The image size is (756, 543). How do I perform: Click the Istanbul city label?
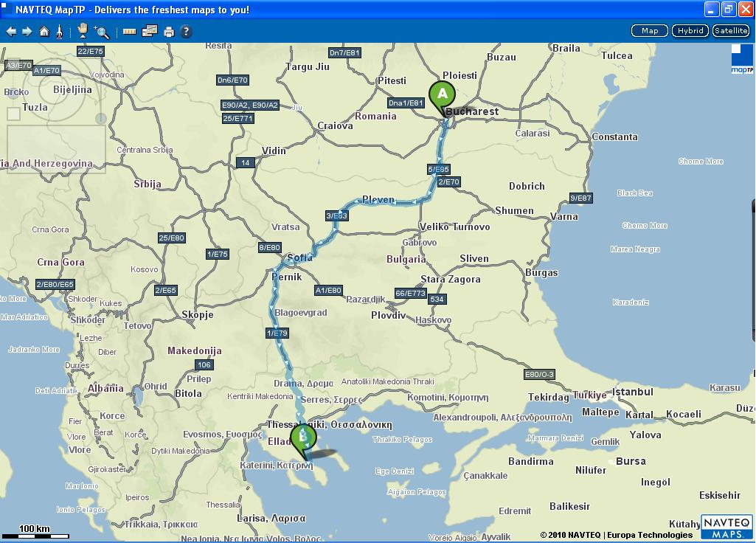pyautogui.click(x=633, y=392)
